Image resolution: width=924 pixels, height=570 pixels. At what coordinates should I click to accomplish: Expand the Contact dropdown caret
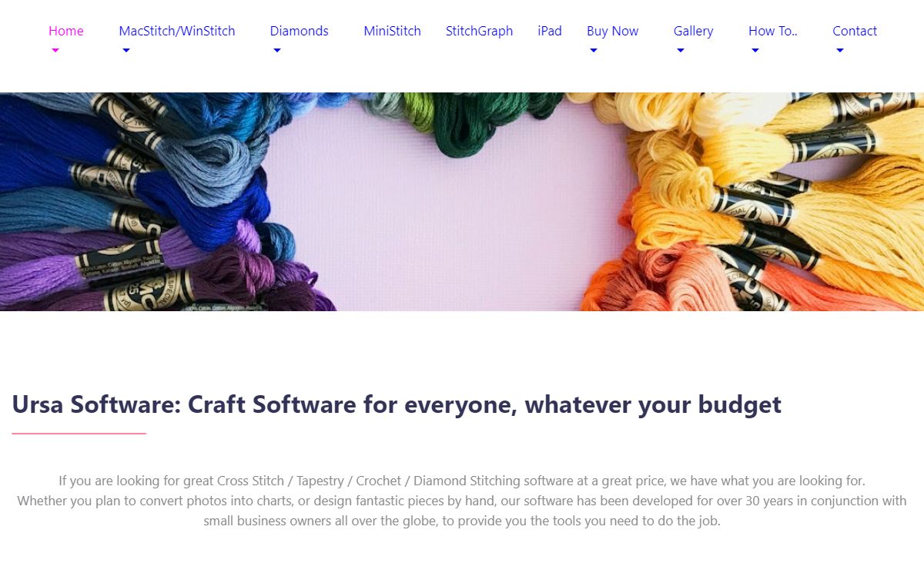tap(840, 51)
